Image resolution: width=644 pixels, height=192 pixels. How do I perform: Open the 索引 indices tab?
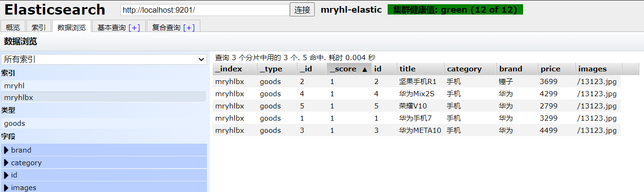(x=39, y=27)
